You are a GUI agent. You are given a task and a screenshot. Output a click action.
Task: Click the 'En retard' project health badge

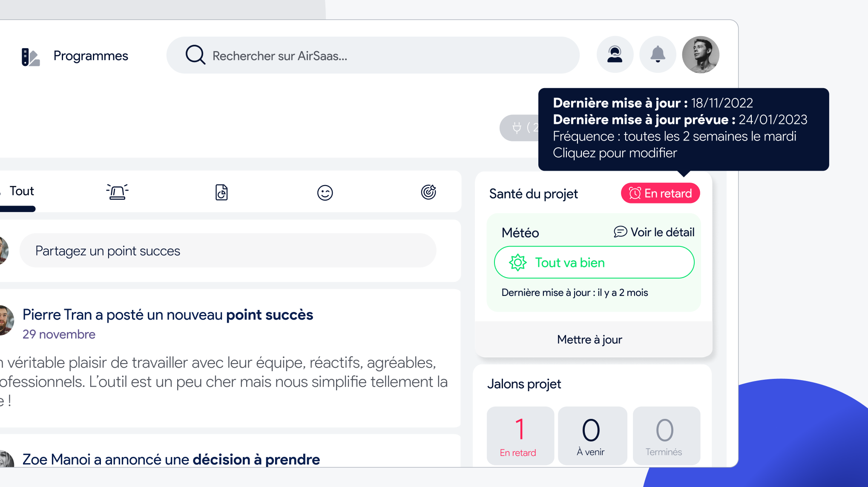[x=660, y=193]
